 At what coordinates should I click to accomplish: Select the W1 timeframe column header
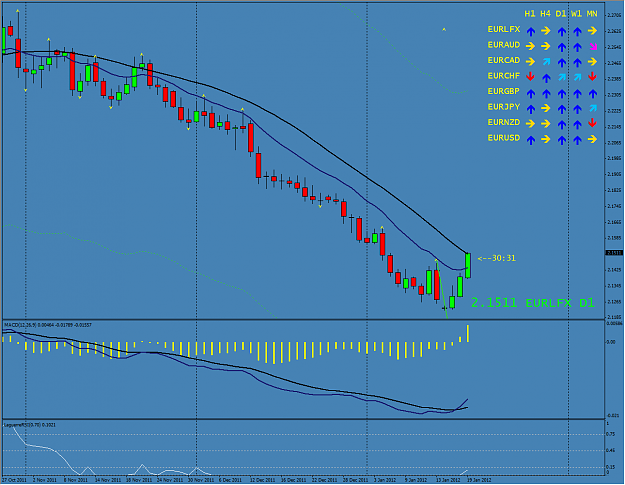coord(576,14)
